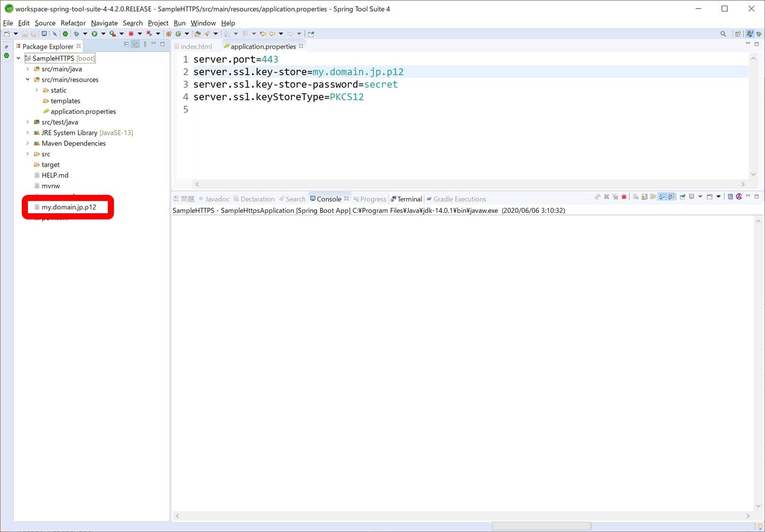The width and height of the screenshot is (765, 532).
Task: Click Remove All Terminated Launches double-X icon
Action: (615, 197)
